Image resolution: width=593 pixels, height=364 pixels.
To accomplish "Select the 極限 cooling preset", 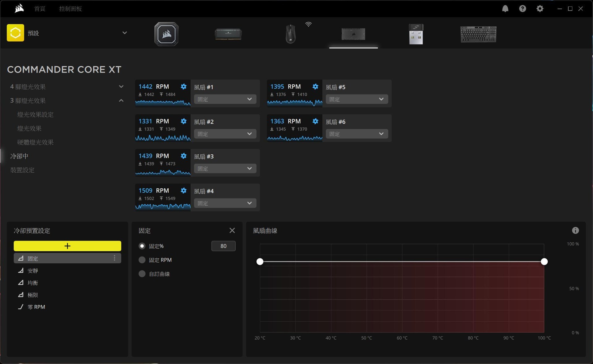I will pos(67,295).
